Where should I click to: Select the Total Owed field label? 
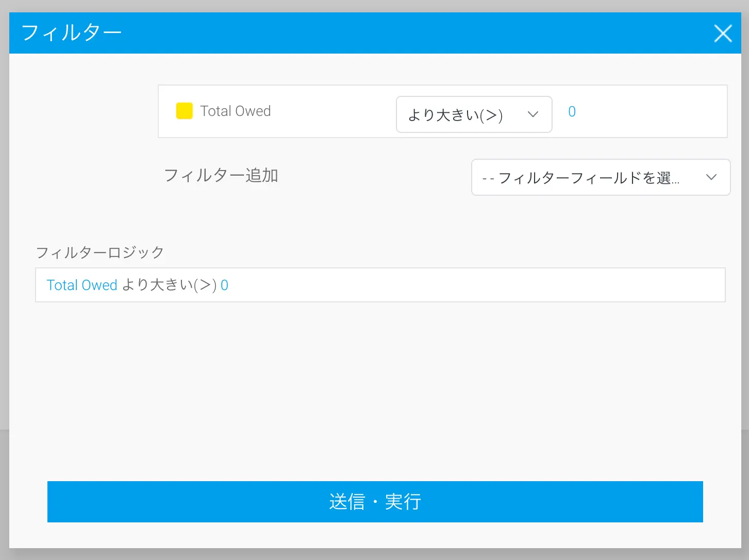tap(235, 111)
